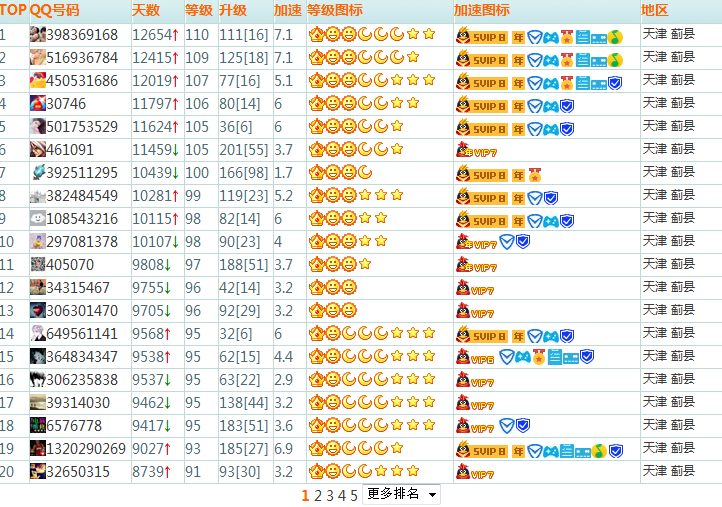
Task: Click the TOP column header
Action: [x=13, y=10]
